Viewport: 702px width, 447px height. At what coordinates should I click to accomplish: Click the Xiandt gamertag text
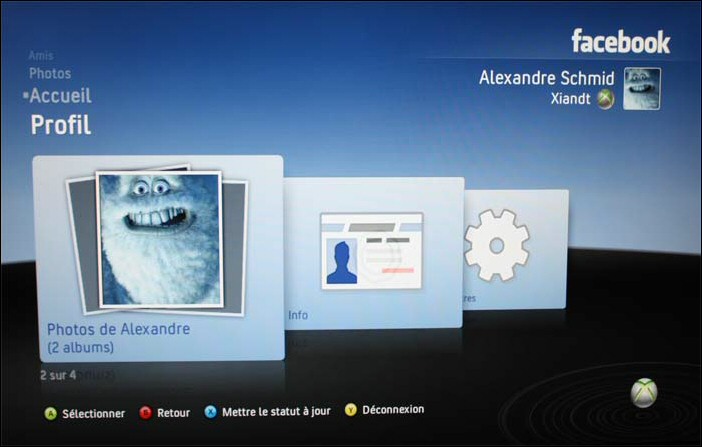570,99
